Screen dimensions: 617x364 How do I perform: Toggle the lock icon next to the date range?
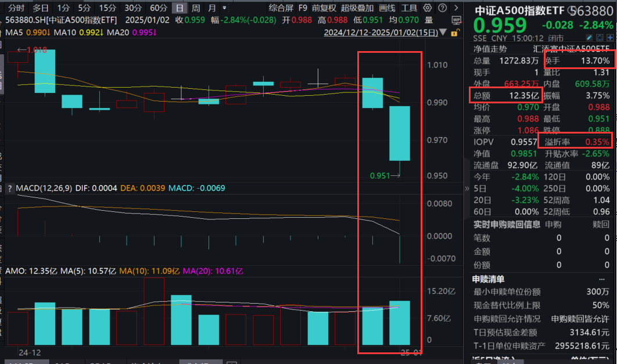click(x=455, y=33)
